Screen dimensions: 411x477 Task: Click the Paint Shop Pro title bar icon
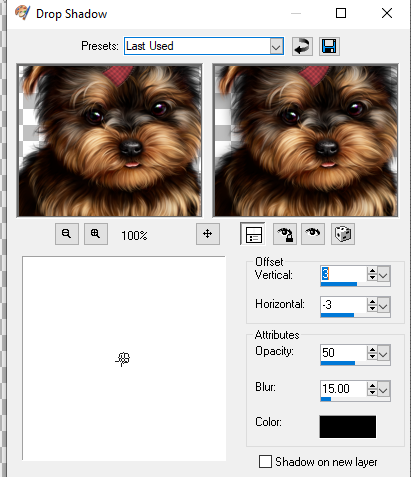click(22, 13)
